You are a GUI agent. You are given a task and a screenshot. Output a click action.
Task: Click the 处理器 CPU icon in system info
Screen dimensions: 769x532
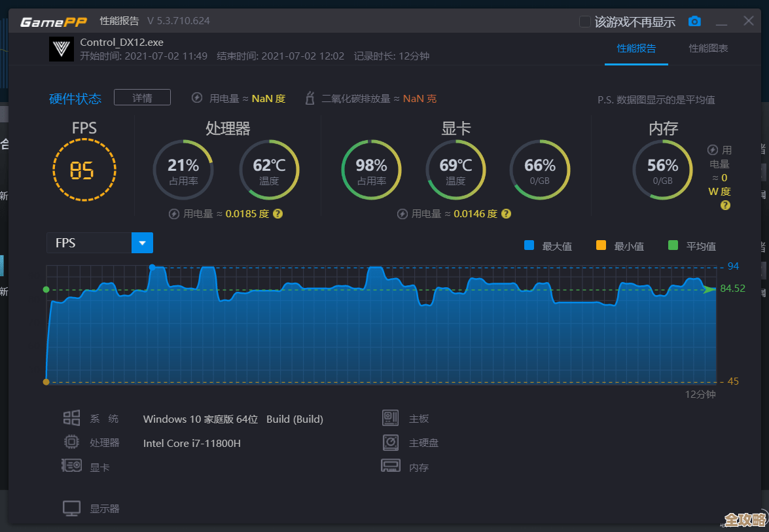coord(71,442)
